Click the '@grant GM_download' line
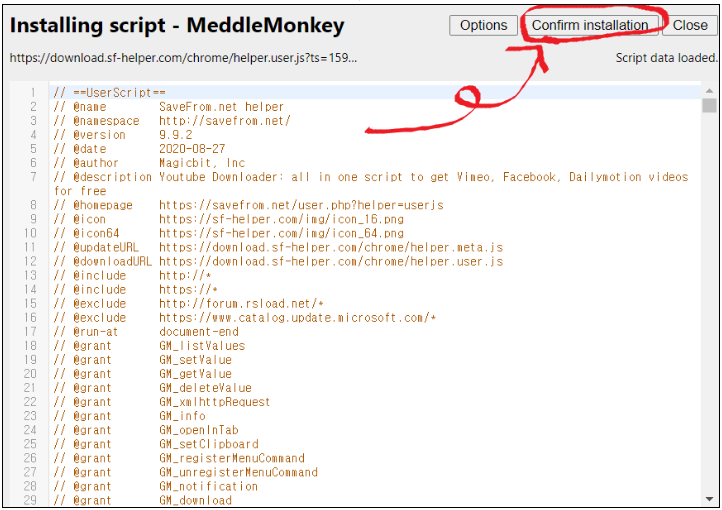This screenshot has height=510, width=722. pyautogui.click(x=142, y=500)
